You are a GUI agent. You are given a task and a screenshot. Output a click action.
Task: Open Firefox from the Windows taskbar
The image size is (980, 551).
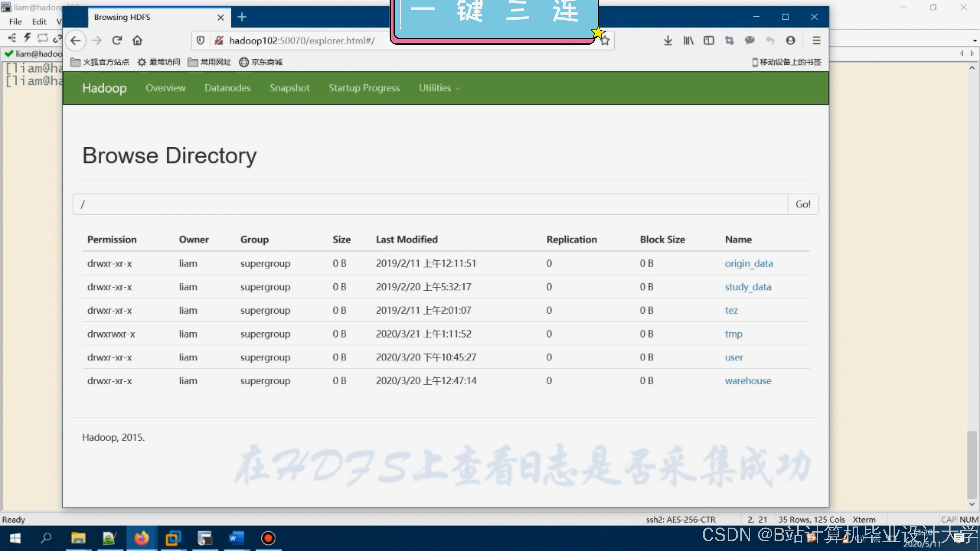pyautogui.click(x=141, y=538)
